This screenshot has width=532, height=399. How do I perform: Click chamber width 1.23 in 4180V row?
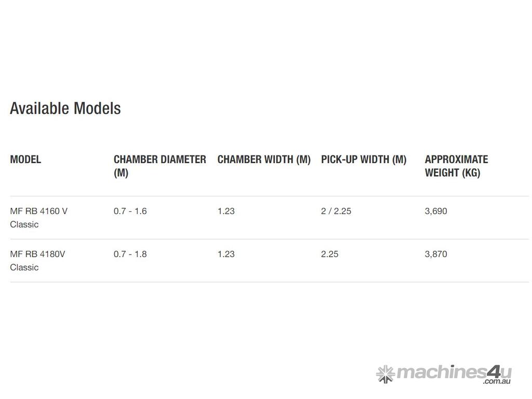tap(226, 254)
